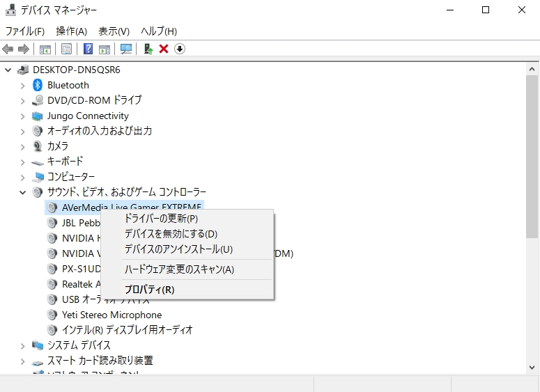
Task: Click the システム デバイス category icon
Action: coord(37,345)
